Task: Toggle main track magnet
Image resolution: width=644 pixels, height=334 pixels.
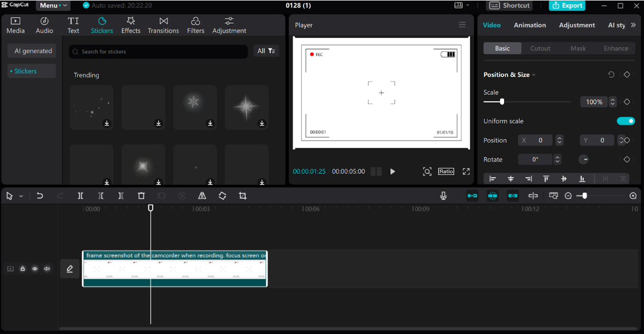Action: click(x=473, y=195)
